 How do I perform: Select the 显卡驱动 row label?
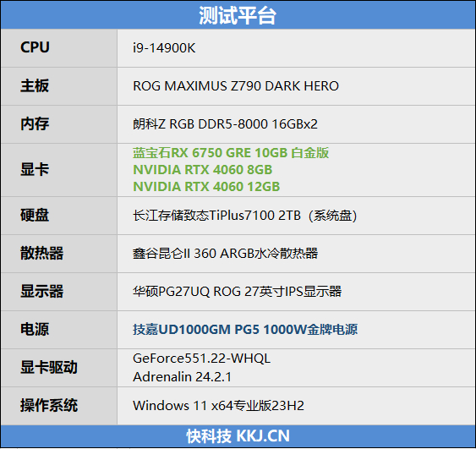click(49, 367)
